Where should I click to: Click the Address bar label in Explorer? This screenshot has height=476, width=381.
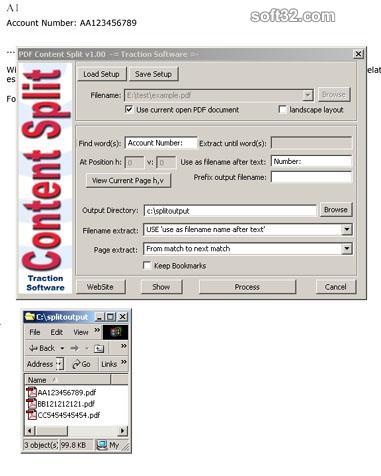40,364
